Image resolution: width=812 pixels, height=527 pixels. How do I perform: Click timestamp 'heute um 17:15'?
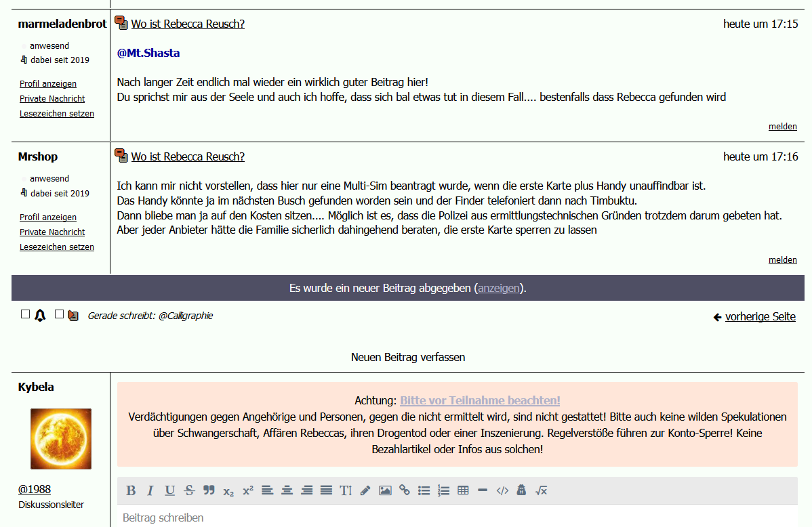pyautogui.click(x=760, y=24)
